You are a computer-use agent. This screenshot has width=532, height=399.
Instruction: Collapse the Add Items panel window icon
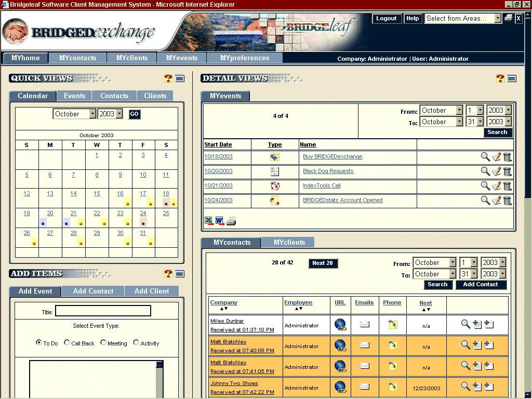click(180, 274)
